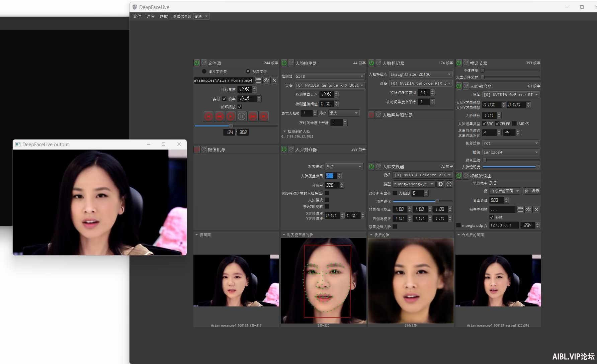Reset the 人脸标记器 module

[378, 63]
